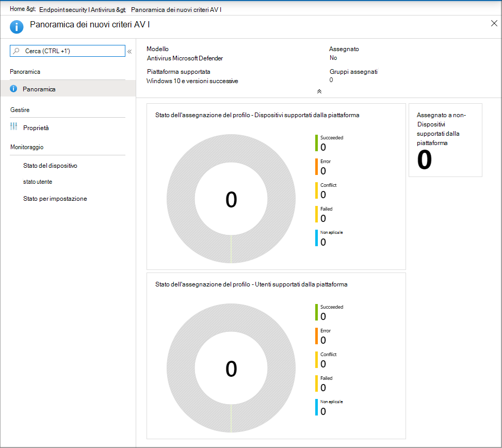502x448 pixels.
Task: Close the policy overview pane
Action: click(494, 23)
